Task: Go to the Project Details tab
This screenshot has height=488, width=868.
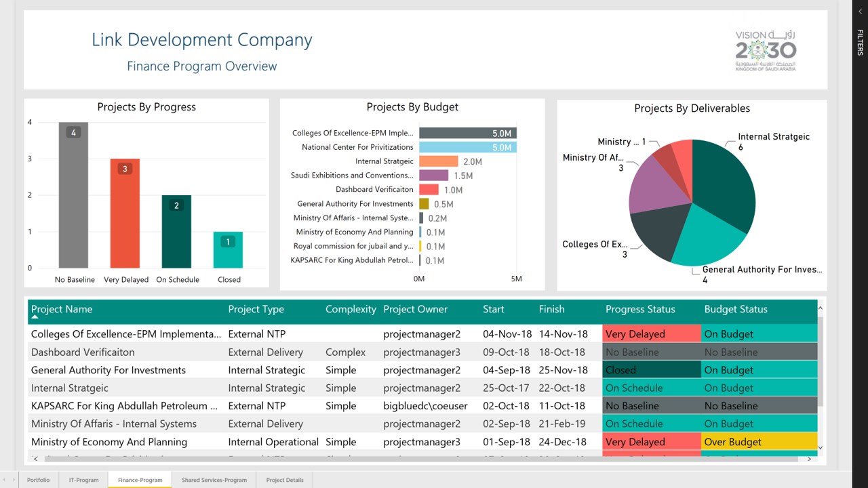Action: (285, 480)
